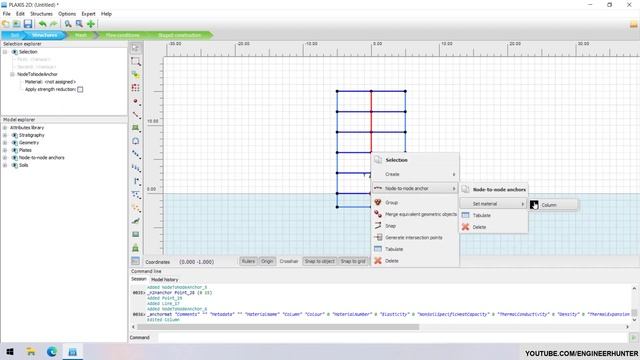Image resolution: width=640 pixels, height=360 pixels.
Task: Toggle Snap to object button
Action: pos(319,261)
